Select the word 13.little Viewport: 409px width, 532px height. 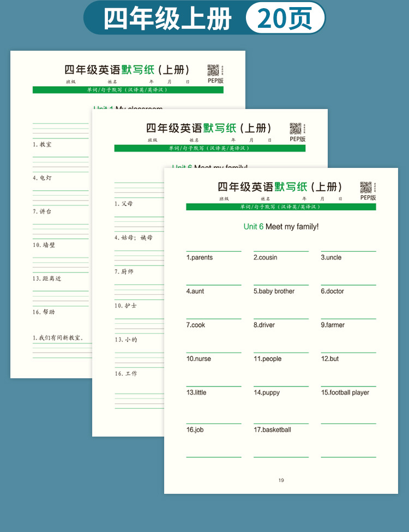[x=196, y=392]
